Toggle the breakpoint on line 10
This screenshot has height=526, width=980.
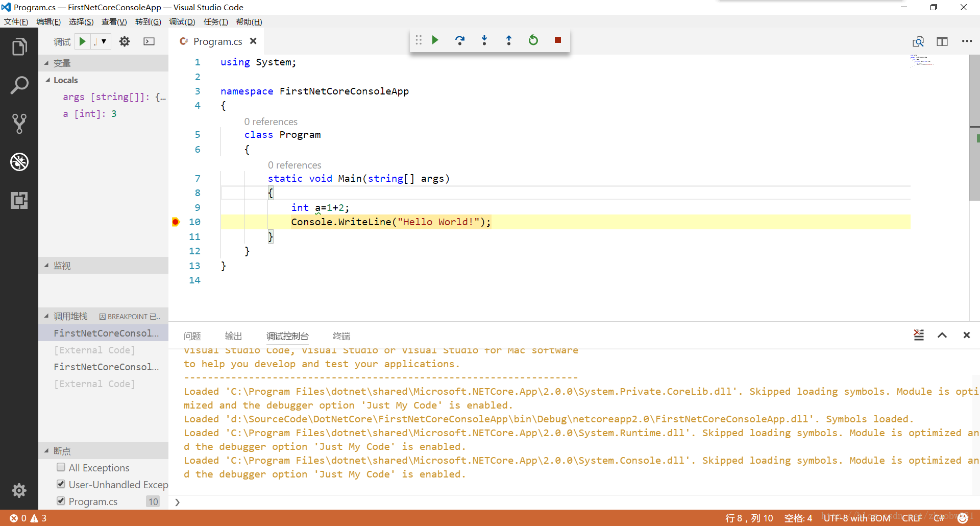[x=176, y=222]
